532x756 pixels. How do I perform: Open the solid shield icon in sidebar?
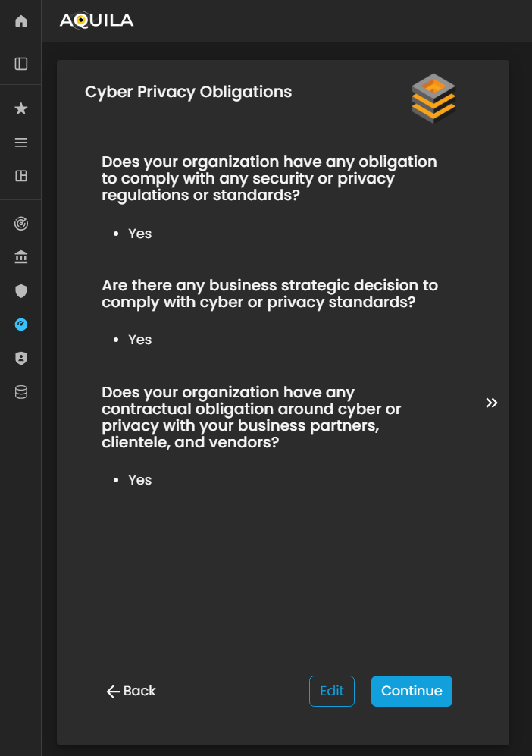point(21,291)
